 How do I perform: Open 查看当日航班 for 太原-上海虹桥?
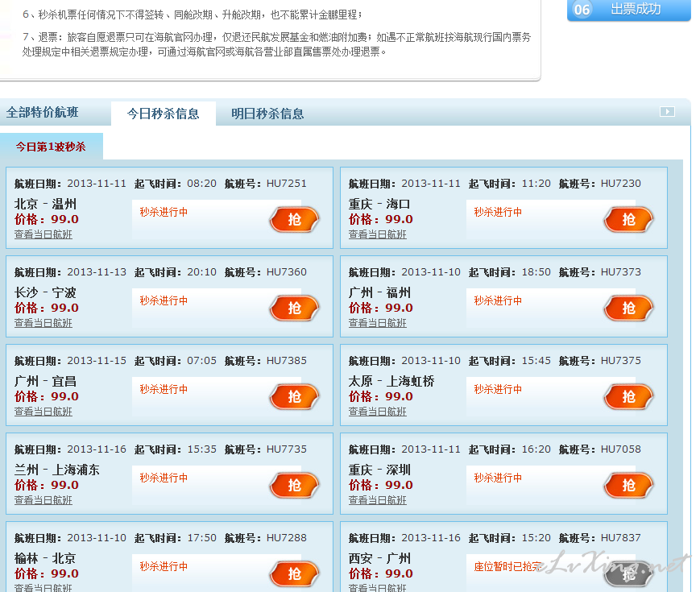tap(377, 412)
